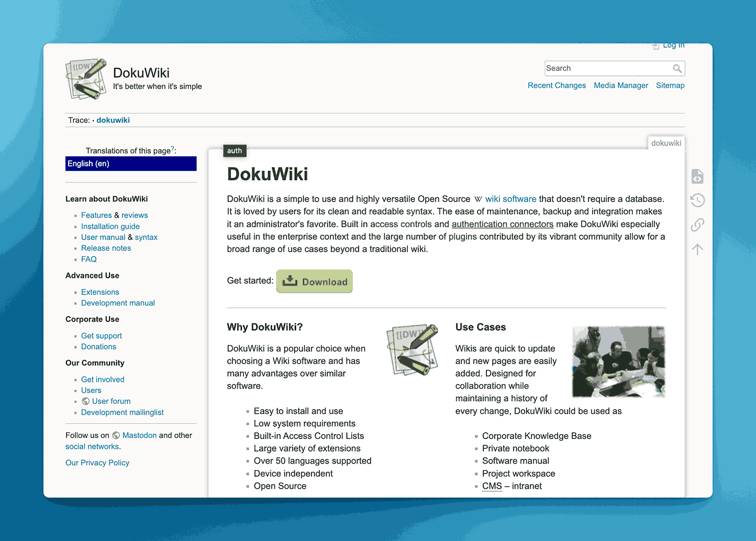Open the syntax link in the sidebar

point(146,238)
